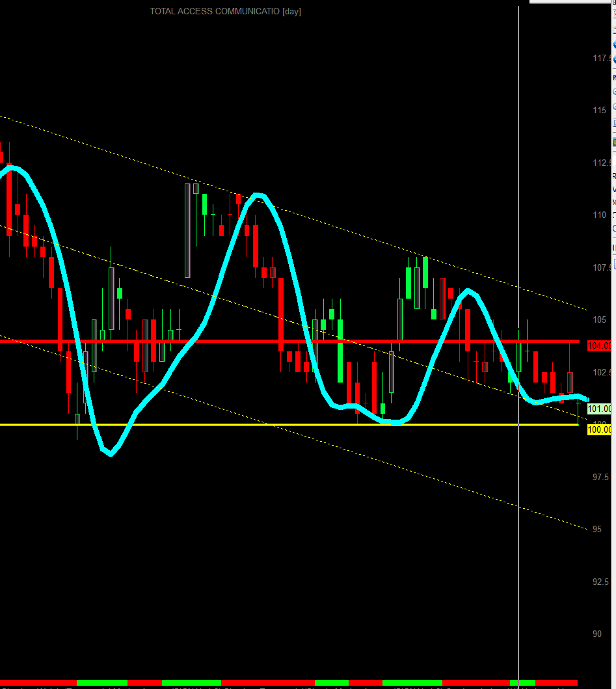The image size is (616, 689).
Task: Click the TOTAL ACCESS COMMUNICATIO [day] chart title
Action: (x=226, y=12)
